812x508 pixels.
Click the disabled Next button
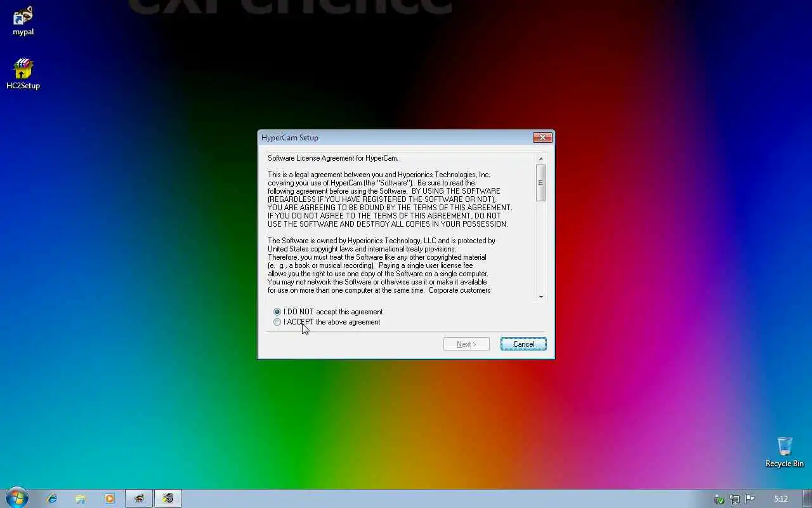click(466, 344)
